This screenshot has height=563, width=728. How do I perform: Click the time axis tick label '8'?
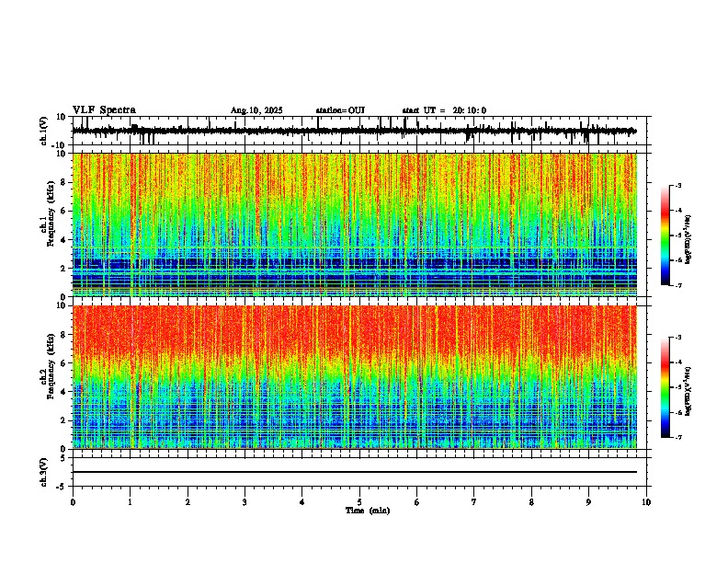[x=531, y=502]
